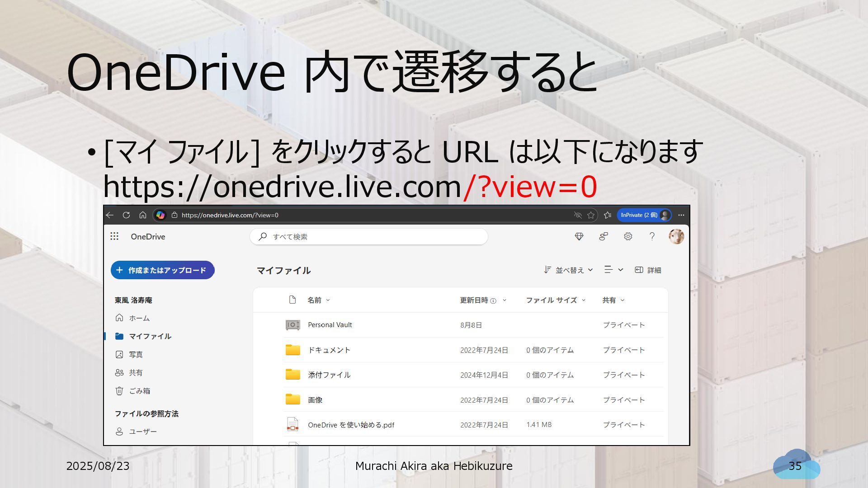Reload the page with refresh icon
Image resolution: width=868 pixels, height=488 pixels.
(126, 215)
